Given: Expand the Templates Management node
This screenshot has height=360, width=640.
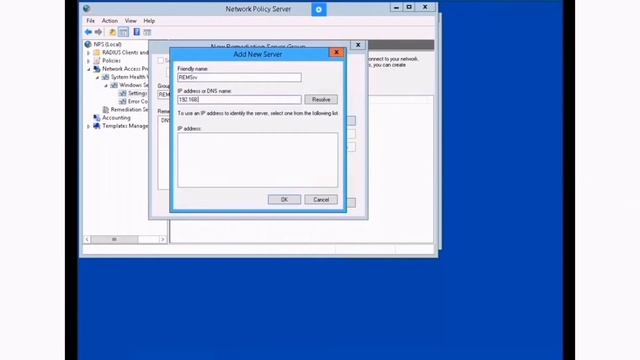Looking at the screenshot, I should (89, 126).
